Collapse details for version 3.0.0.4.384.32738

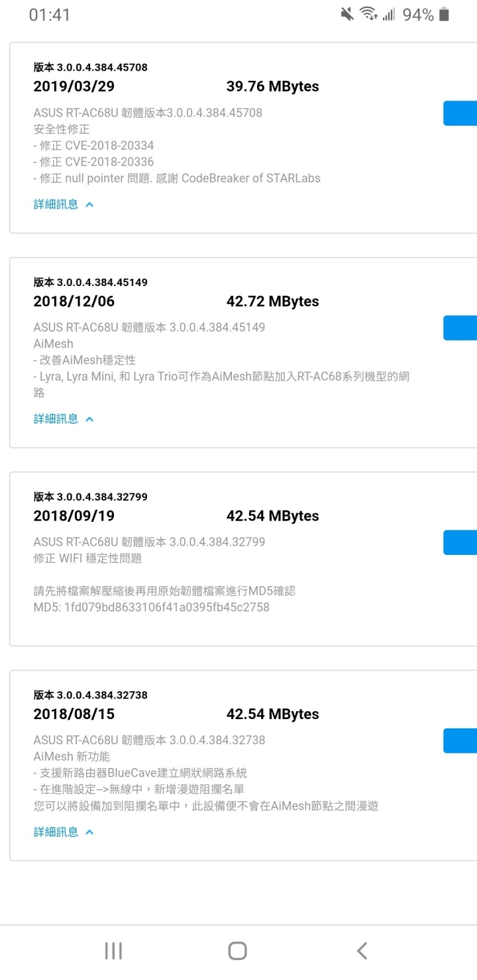64,832
